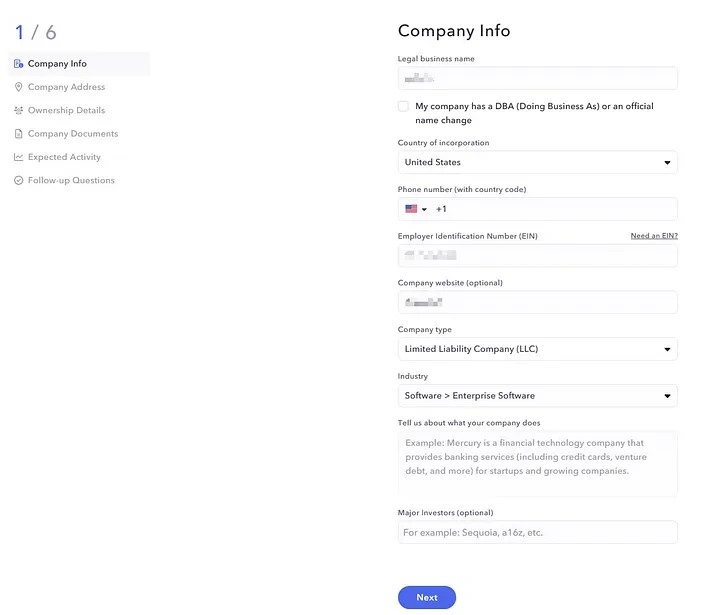Expand the Company type dropdown
The image size is (720, 615).
[537, 349]
